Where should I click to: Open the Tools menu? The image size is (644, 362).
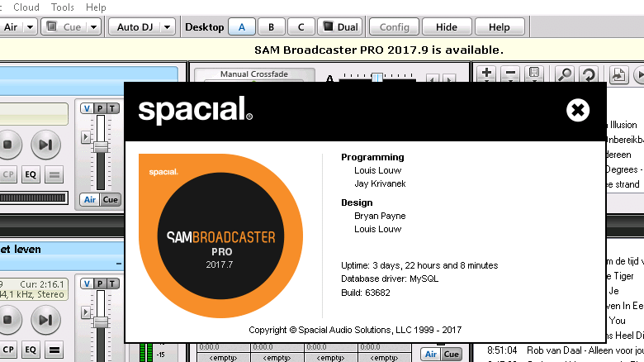coord(63,7)
